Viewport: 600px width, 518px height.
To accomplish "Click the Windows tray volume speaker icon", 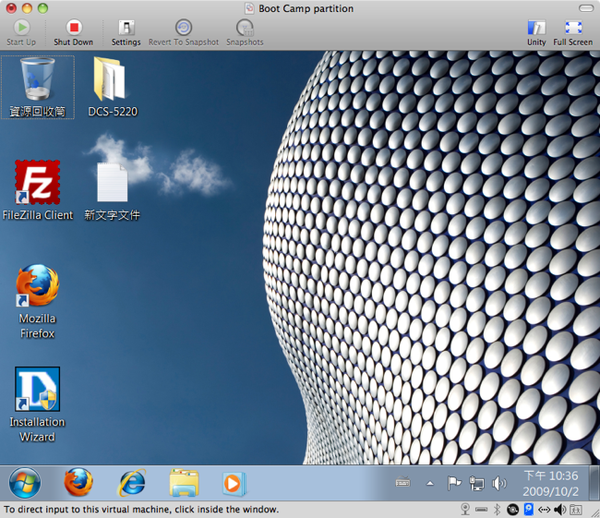I will click(500, 483).
